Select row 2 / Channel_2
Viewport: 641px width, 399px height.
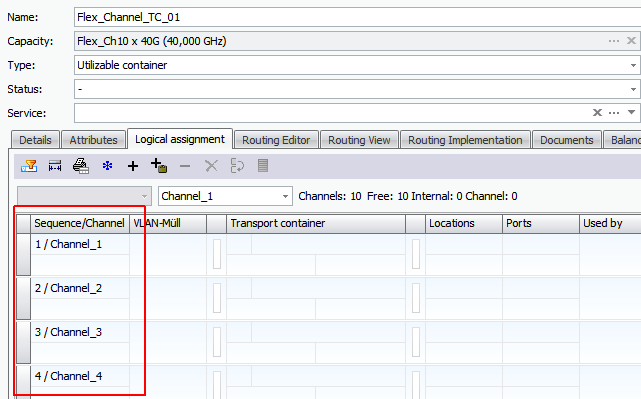68,288
